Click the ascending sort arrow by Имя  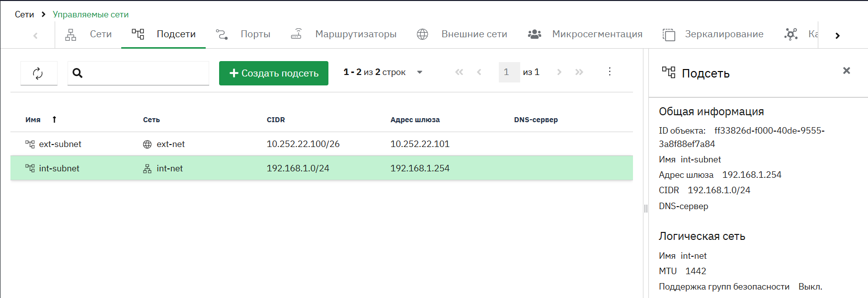(54, 120)
